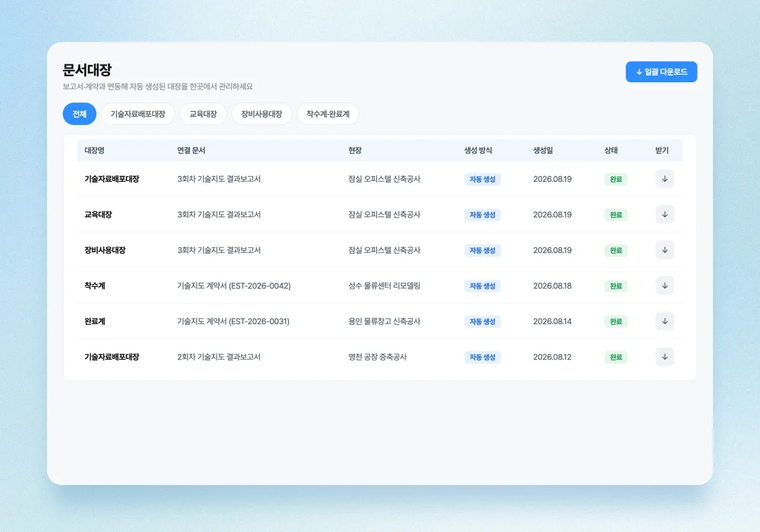Download the 교육대장 row file
760x532 pixels.
665,215
